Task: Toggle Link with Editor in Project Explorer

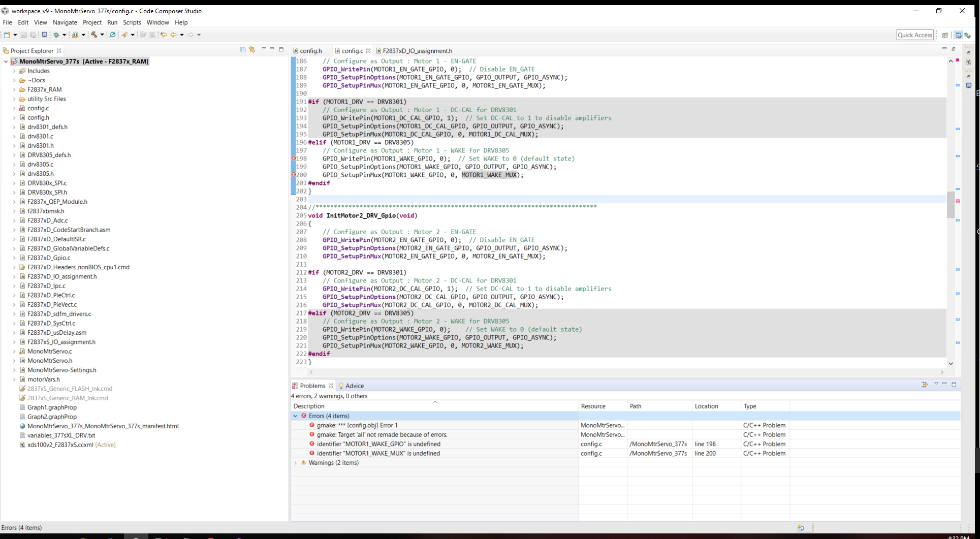Action: [x=252, y=50]
